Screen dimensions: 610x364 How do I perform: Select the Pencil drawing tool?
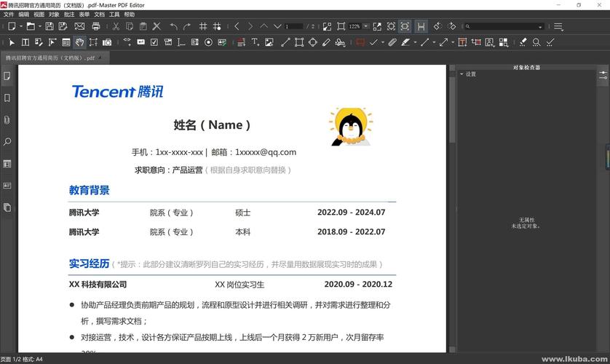[x=326, y=42]
